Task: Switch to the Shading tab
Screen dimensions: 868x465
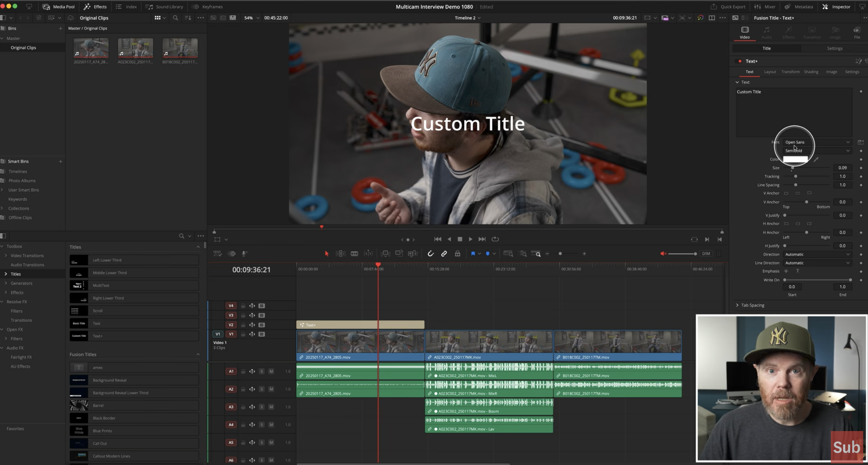Action: point(811,72)
